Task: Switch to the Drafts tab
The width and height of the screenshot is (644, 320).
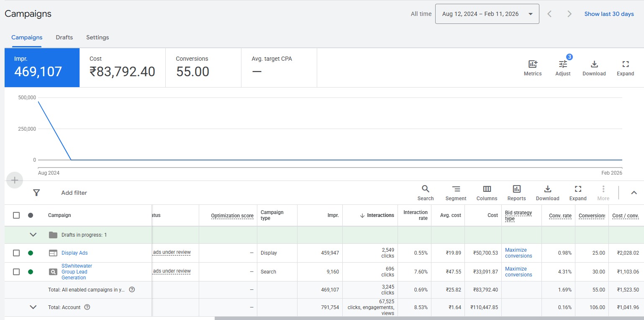Action: point(64,37)
